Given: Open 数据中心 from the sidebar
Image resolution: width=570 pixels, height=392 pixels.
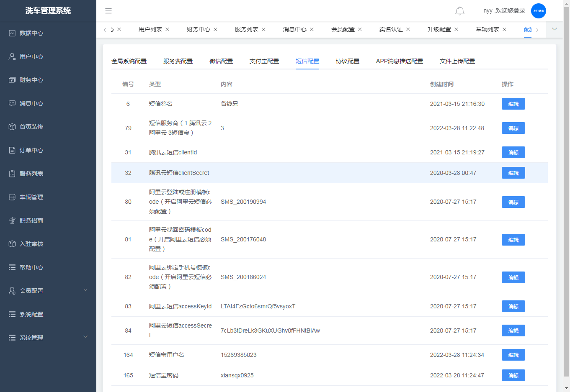Looking at the screenshot, I should [x=31, y=33].
